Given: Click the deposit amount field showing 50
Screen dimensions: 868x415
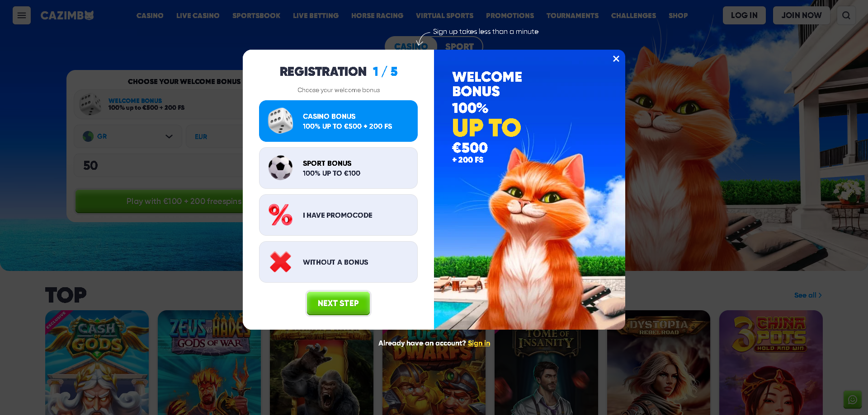Looking at the screenshot, I should (x=159, y=165).
